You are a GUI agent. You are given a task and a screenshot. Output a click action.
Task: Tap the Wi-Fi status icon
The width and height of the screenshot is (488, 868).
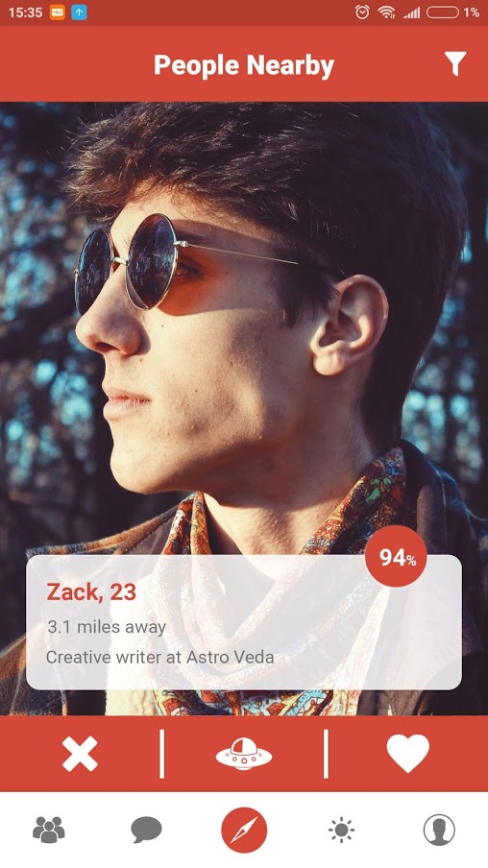tap(386, 12)
